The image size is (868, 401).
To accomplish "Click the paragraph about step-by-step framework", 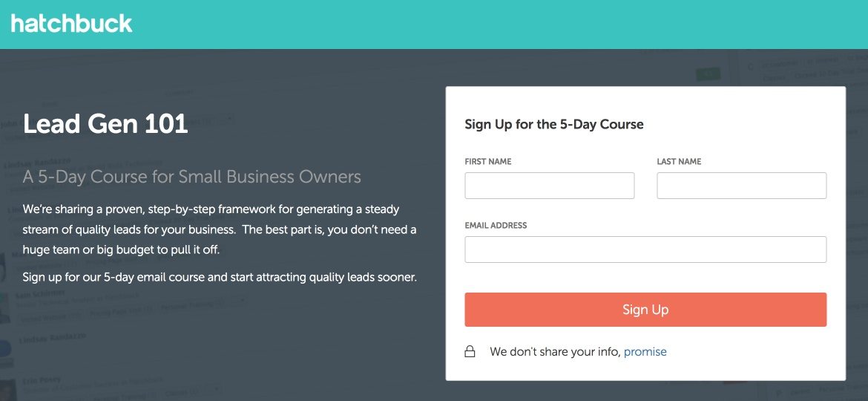I will coord(220,229).
